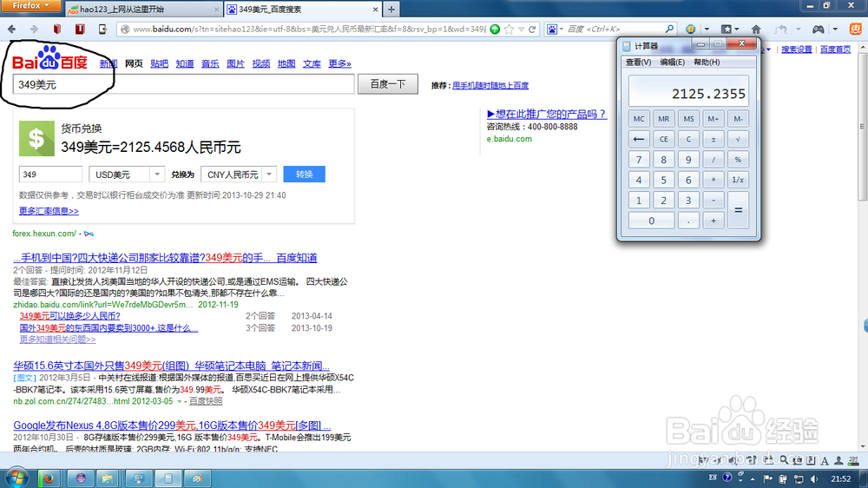The image size is (868, 488).
Task: Click calculator MS memory store key
Action: (688, 119)
